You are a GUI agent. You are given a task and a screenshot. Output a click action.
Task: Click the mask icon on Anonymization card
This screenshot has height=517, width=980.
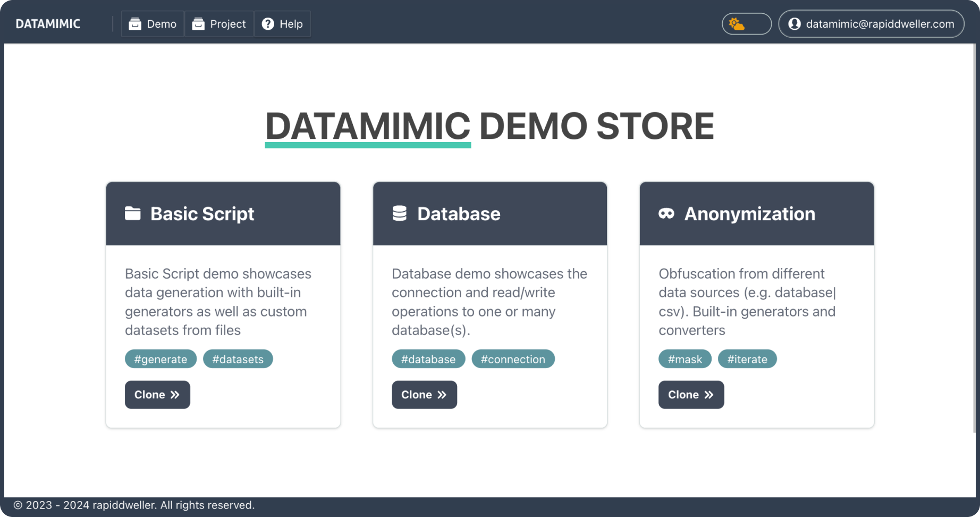coord(667,213)
